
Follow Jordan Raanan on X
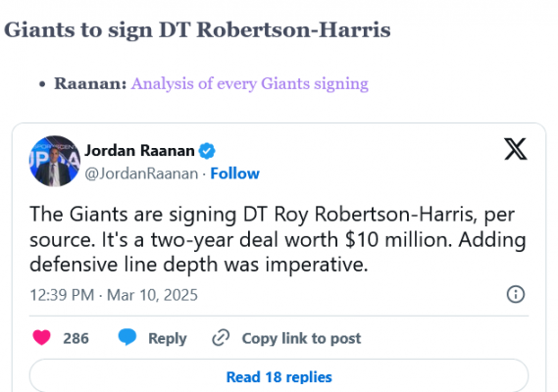(x=235, y=173)
